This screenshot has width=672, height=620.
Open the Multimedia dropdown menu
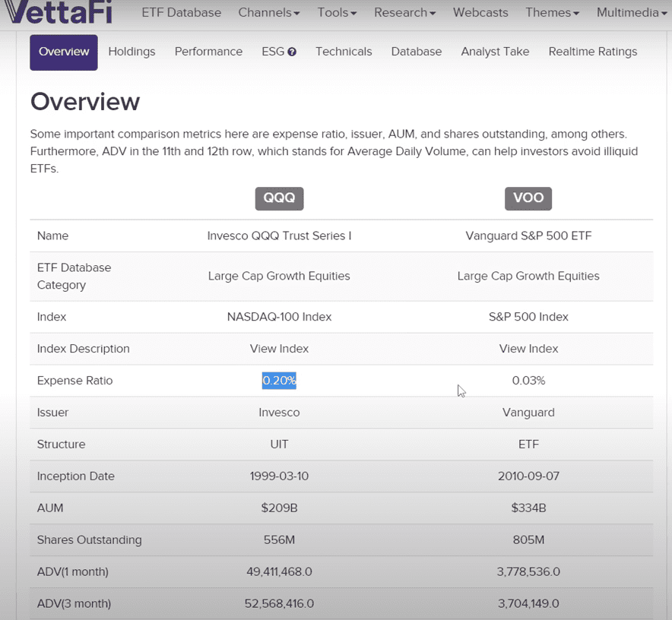tap(631, 13)
